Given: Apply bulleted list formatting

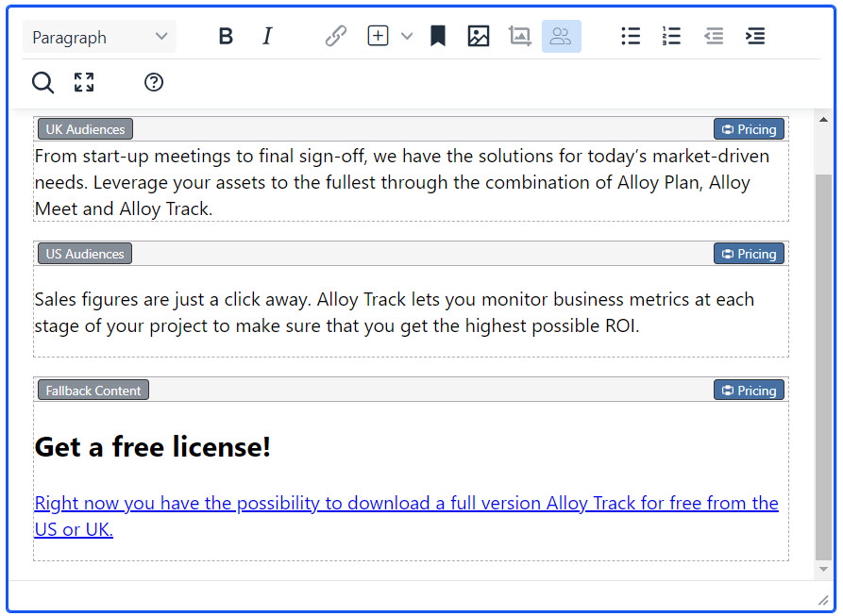Looking at the screenshot, I should click(x=631, y=37).
